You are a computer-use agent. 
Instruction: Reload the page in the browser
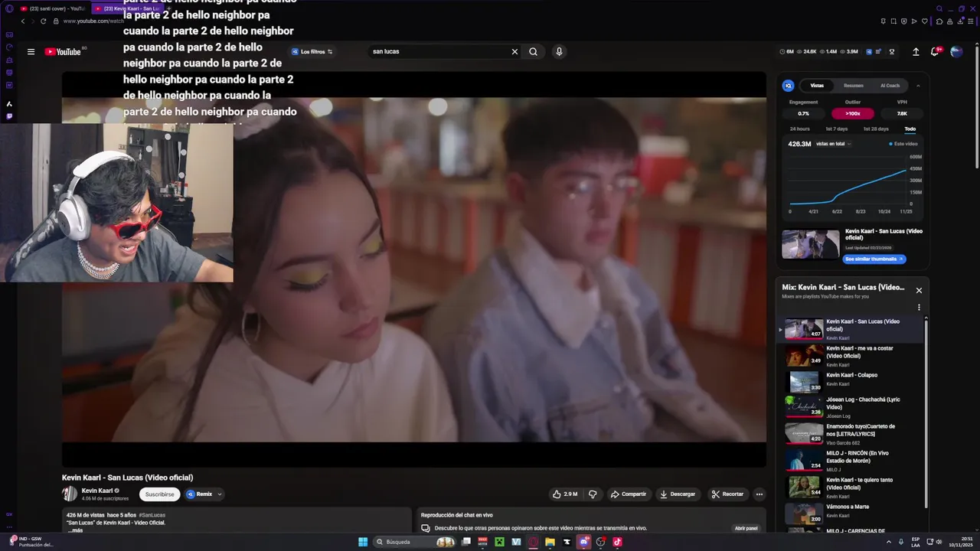coord(43,21)
